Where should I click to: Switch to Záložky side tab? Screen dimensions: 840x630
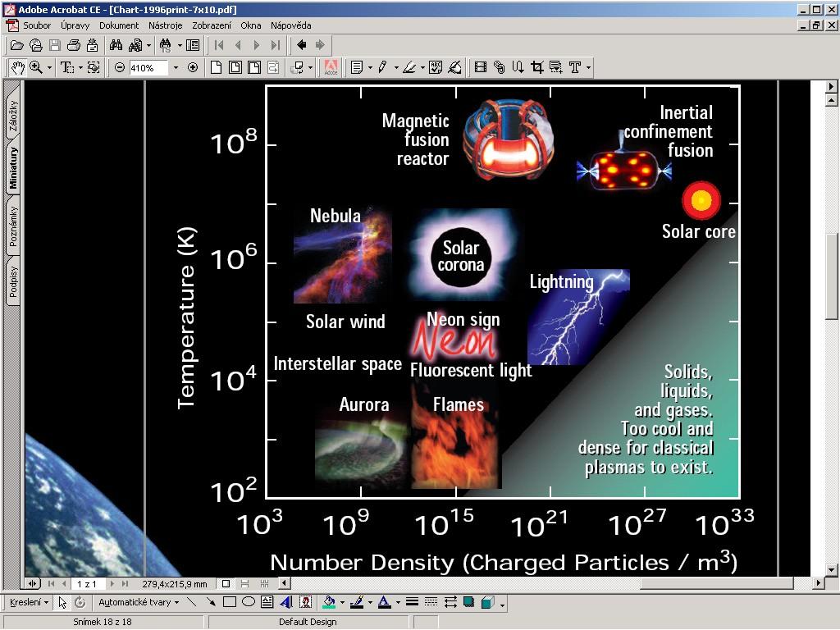pyautogui.click(x=13, y=116)
